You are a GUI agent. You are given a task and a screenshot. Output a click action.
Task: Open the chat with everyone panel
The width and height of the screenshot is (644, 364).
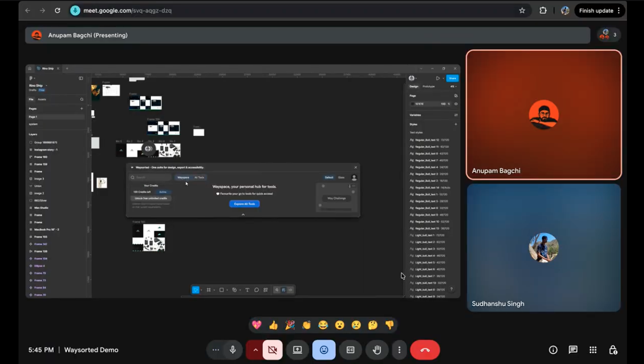click(x=573, y=350)
